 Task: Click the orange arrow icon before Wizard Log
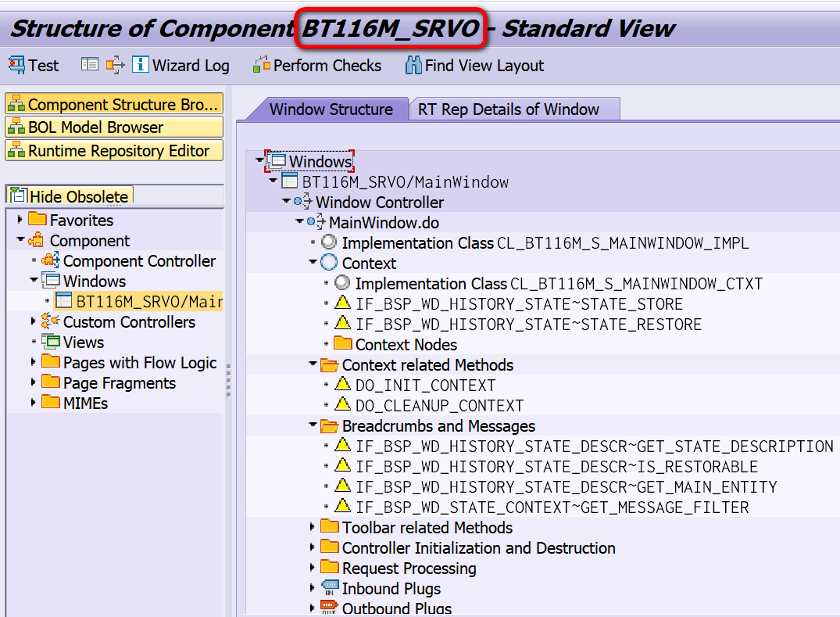115,65
